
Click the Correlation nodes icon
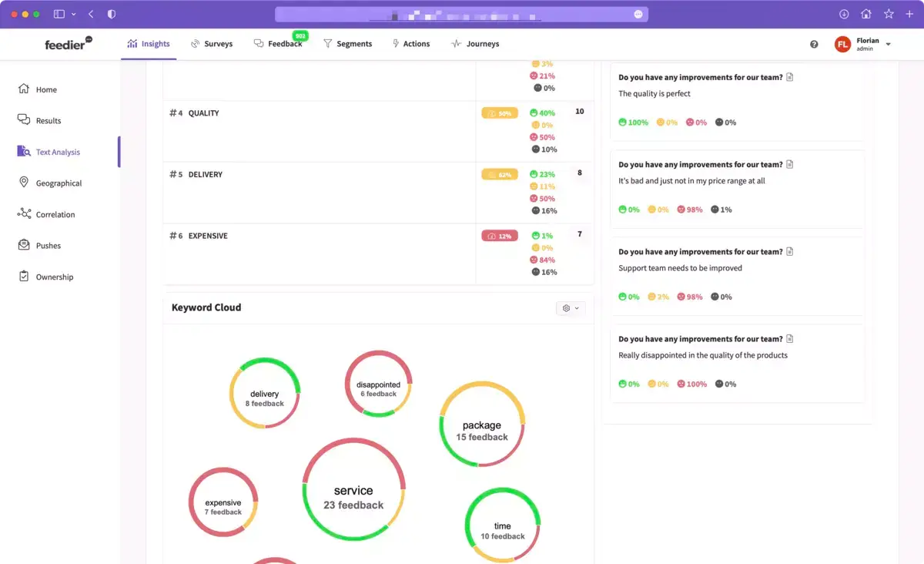[24, 213]
